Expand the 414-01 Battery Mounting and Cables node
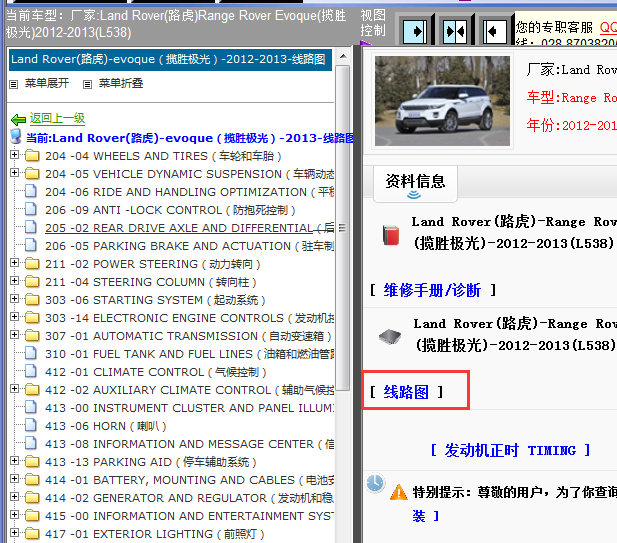This screenshot has height=543, width=617. point(15,479)
